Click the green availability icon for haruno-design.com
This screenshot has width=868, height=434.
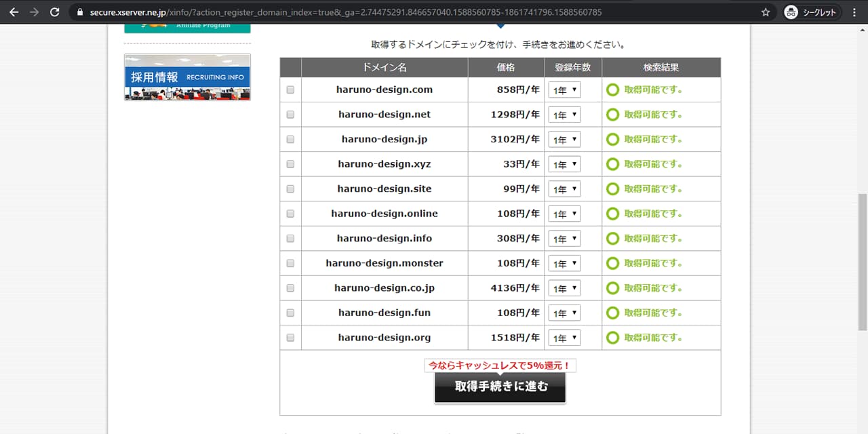(x=612, y=90)
